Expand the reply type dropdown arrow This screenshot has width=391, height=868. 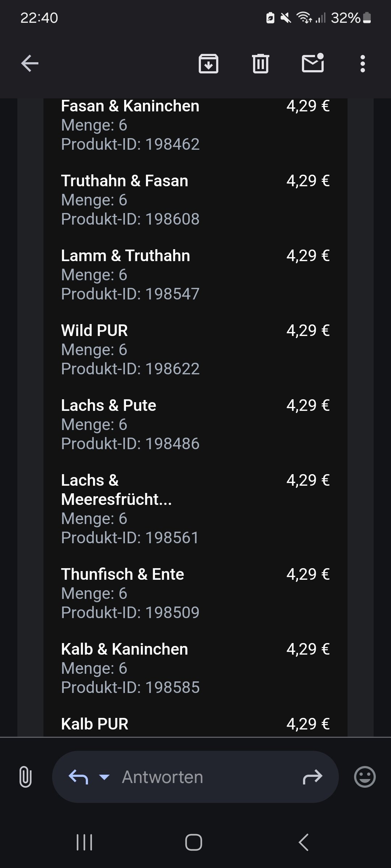click(104, 777)
